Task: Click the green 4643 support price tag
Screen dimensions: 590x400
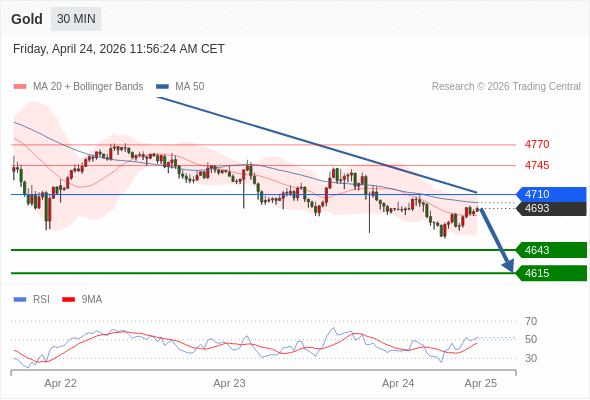Action: pos(552,250)
